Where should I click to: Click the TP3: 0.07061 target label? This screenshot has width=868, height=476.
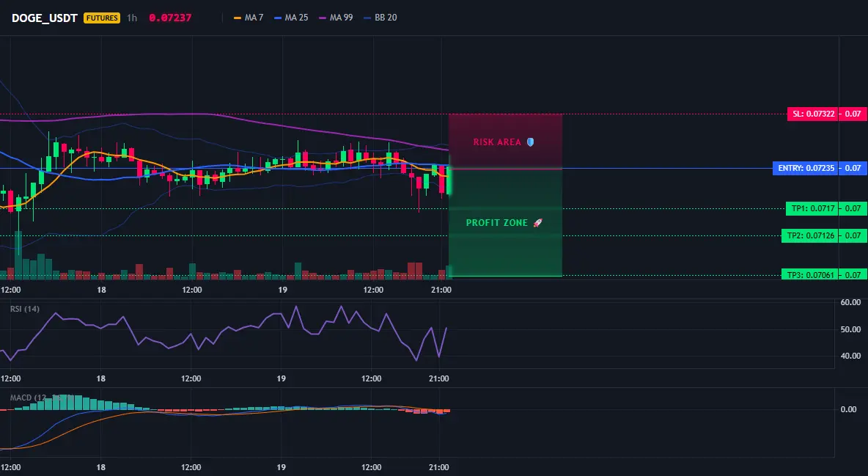(810, 275)
